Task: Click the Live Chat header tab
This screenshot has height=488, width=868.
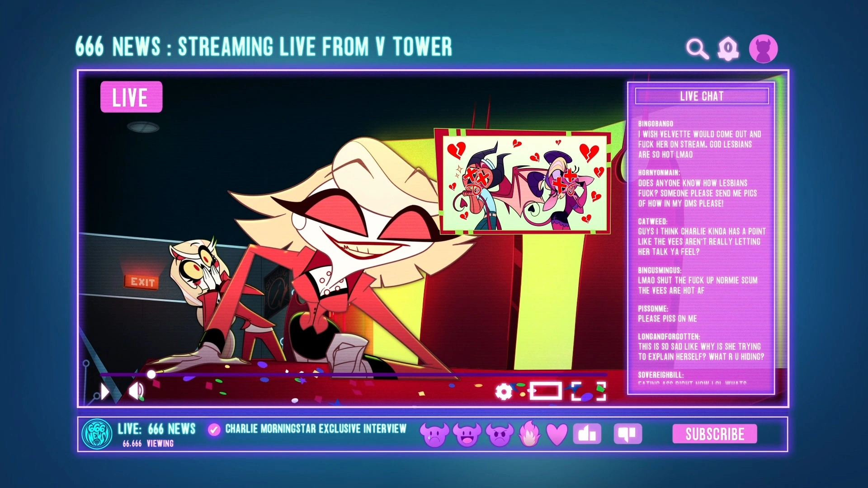Action: (x=702, y=96)
